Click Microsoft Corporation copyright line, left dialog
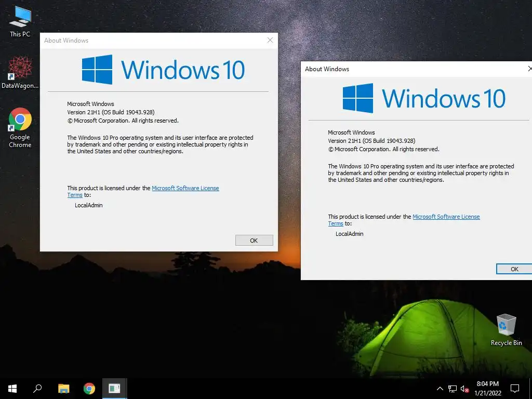 coord(123,121)
